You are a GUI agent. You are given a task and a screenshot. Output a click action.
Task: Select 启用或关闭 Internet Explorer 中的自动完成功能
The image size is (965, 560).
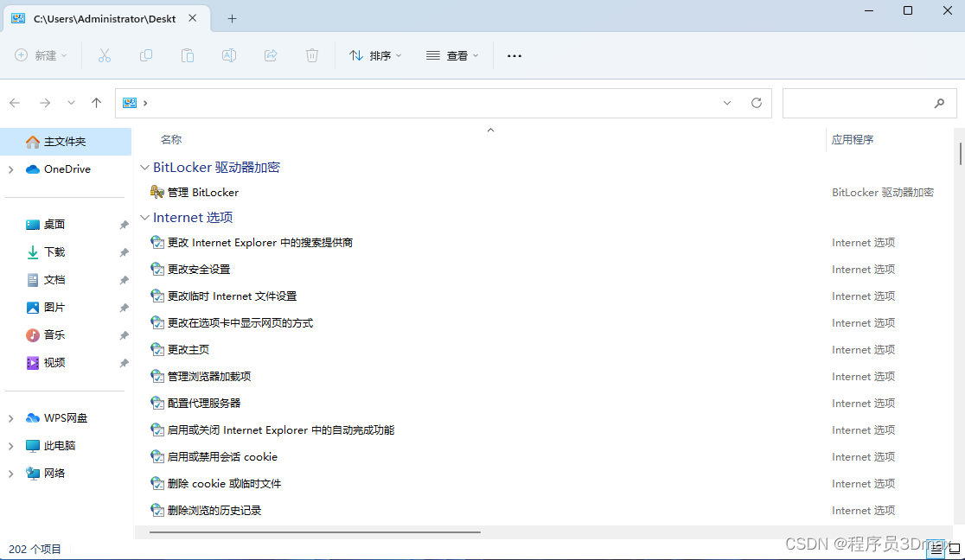(x=272, y=430)
